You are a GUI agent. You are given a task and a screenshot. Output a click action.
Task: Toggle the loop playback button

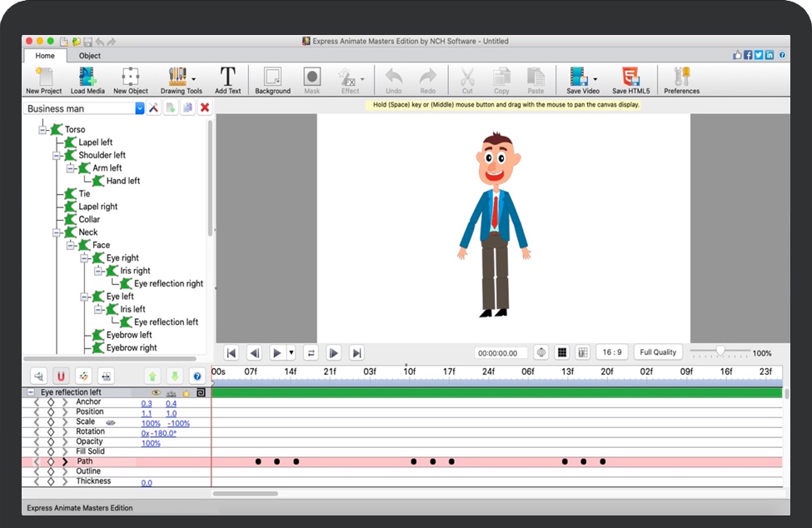311,353
